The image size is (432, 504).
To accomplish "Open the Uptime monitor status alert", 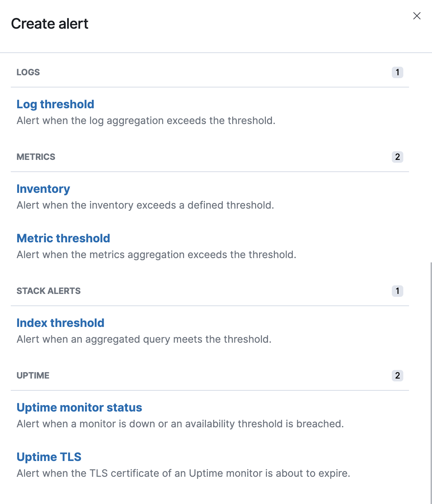I will click(x=79, y=408).
